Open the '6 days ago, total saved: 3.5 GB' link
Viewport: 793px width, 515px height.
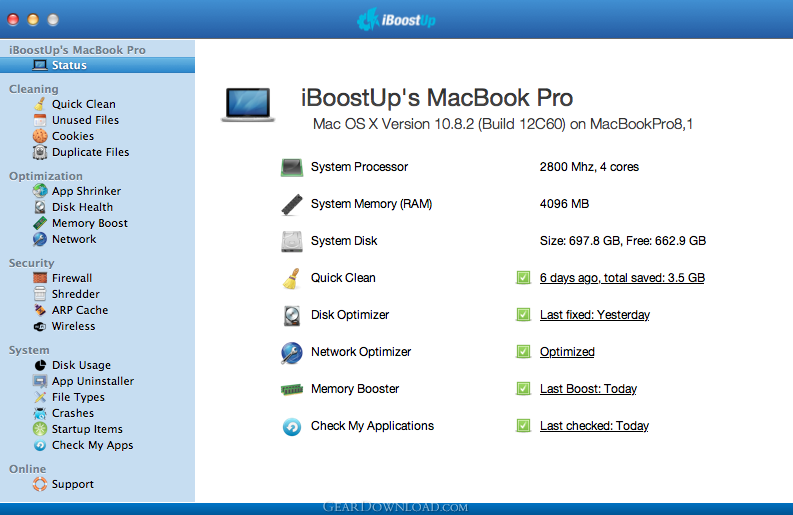[622, 278]
